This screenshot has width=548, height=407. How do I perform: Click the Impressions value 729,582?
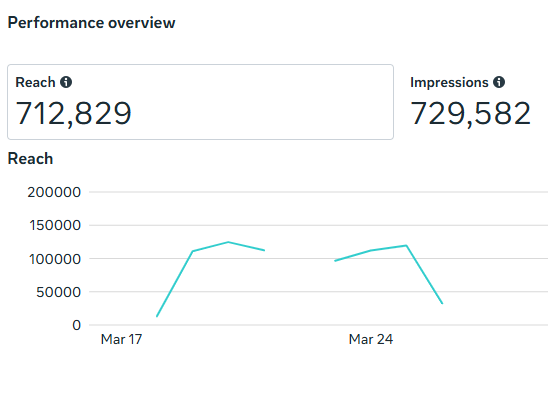click(x=470, y=113)
